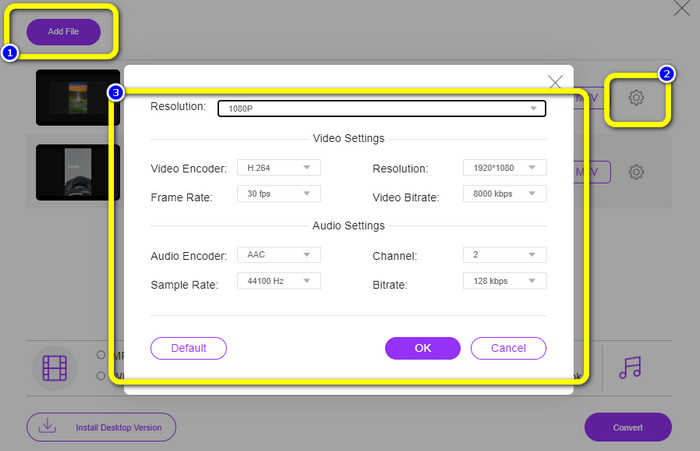Screen dimensions: 700x451
Task: Click the Audio Encoder label
Action: click(188, 256)
